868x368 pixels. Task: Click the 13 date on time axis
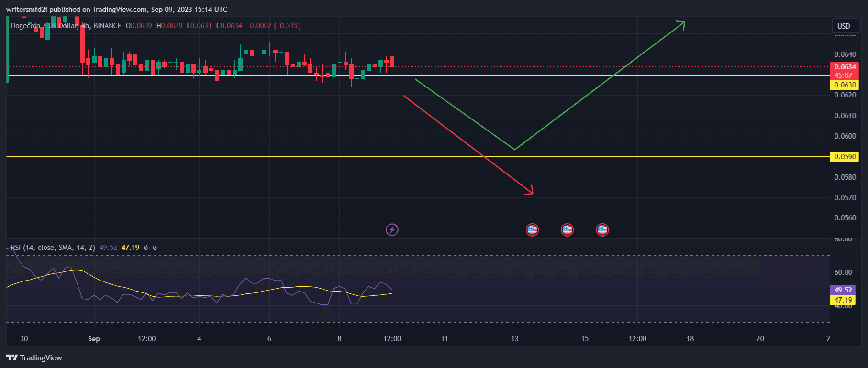(514, 339)
